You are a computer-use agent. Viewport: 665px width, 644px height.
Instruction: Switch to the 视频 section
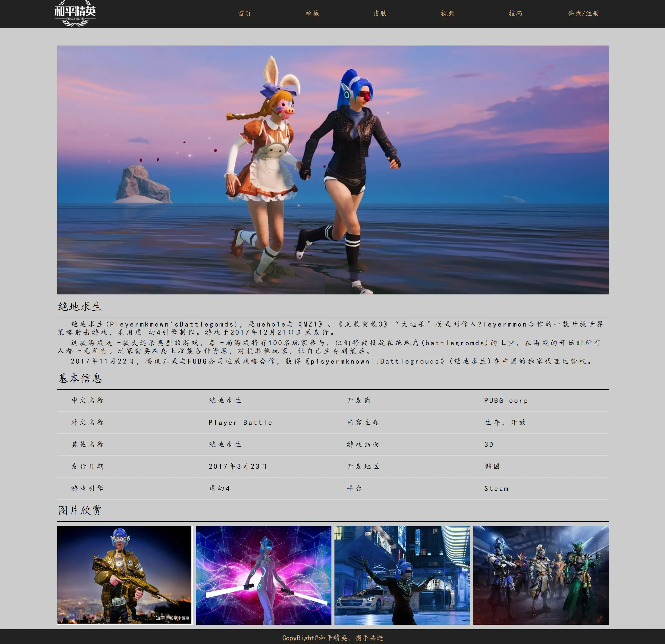tap(448, 14)
